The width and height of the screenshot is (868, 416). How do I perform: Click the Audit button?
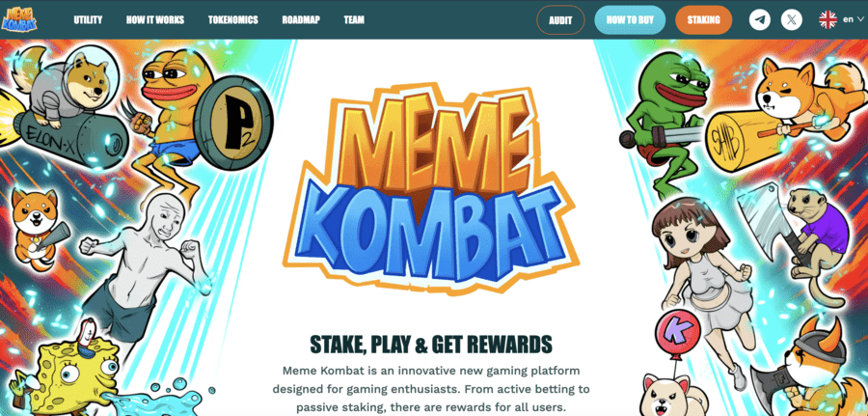click(560, 20)
